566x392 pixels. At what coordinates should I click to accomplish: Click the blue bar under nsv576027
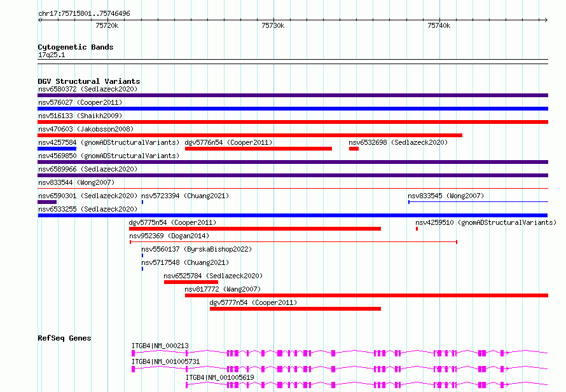coord(293,109)
